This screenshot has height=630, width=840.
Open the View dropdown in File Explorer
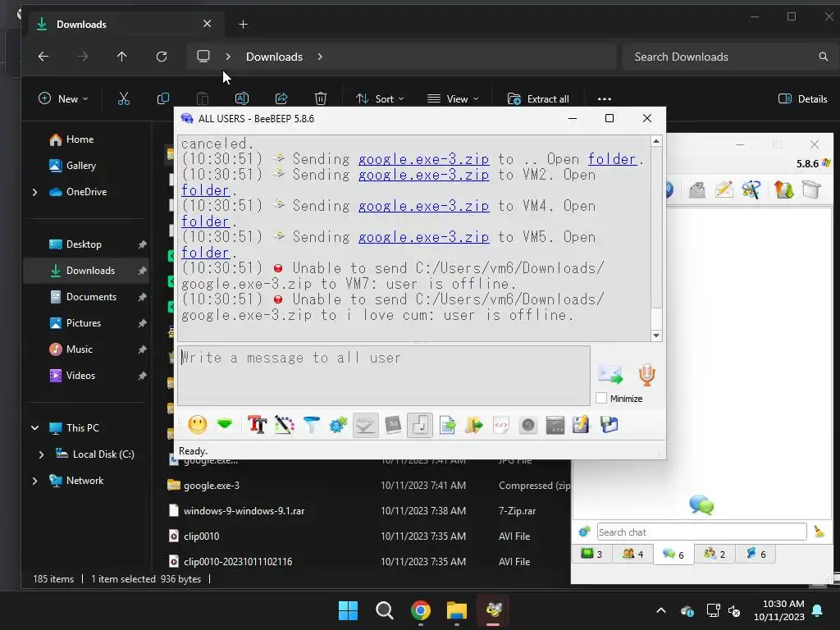click(453, 98)
